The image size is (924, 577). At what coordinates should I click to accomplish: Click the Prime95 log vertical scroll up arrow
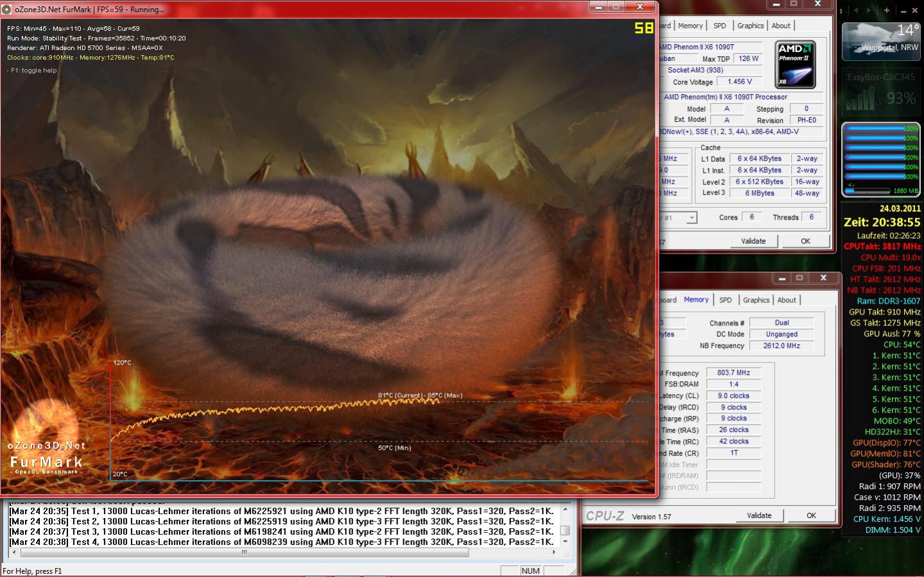(x=565, y=509)
